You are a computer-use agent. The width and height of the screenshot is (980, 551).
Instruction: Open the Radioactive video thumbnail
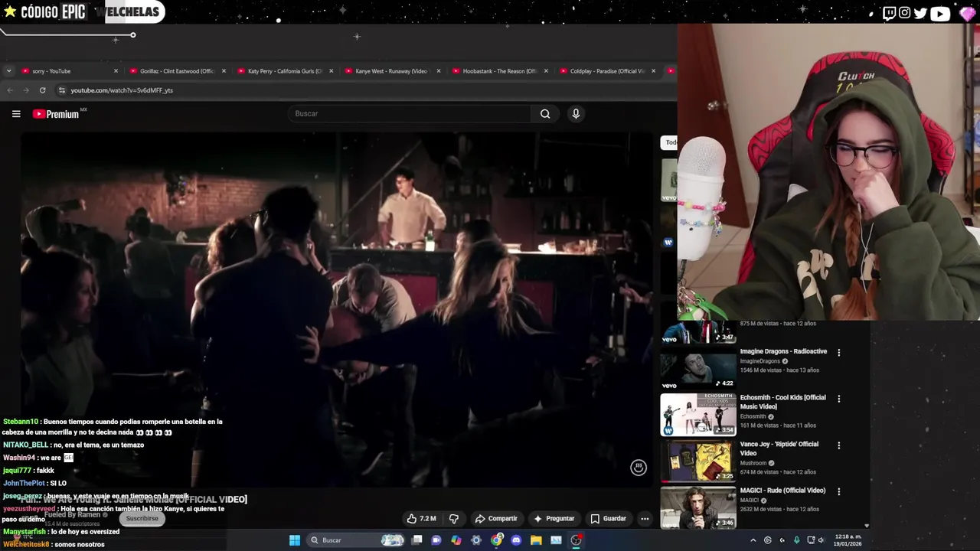(698, 367)
